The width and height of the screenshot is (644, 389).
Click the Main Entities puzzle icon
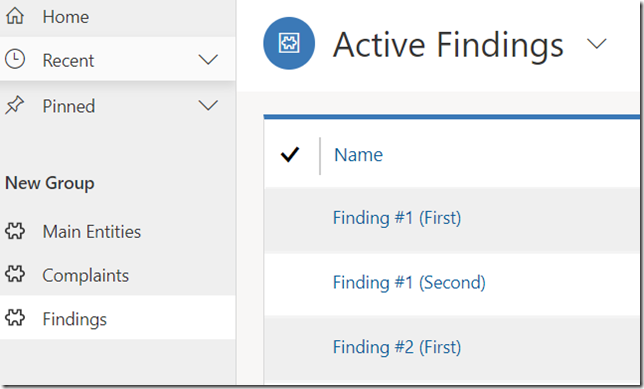pyautogui.click(x=15, y=231)
